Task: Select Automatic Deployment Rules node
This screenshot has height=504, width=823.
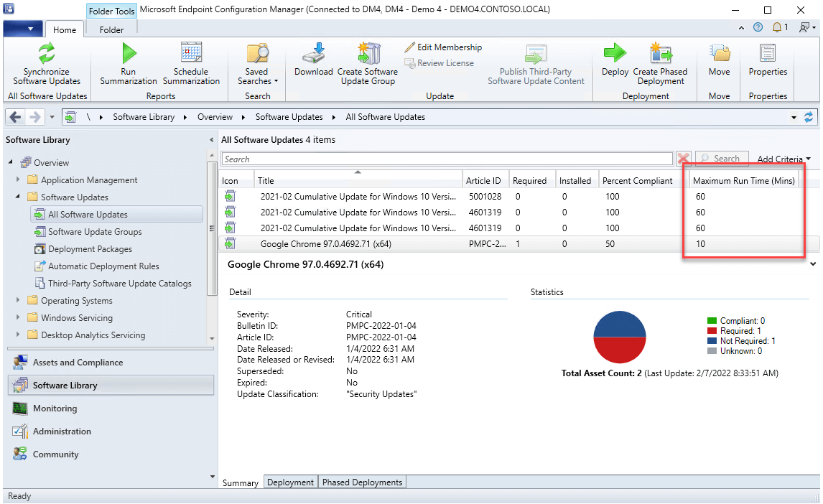Action: coord(103,266)
